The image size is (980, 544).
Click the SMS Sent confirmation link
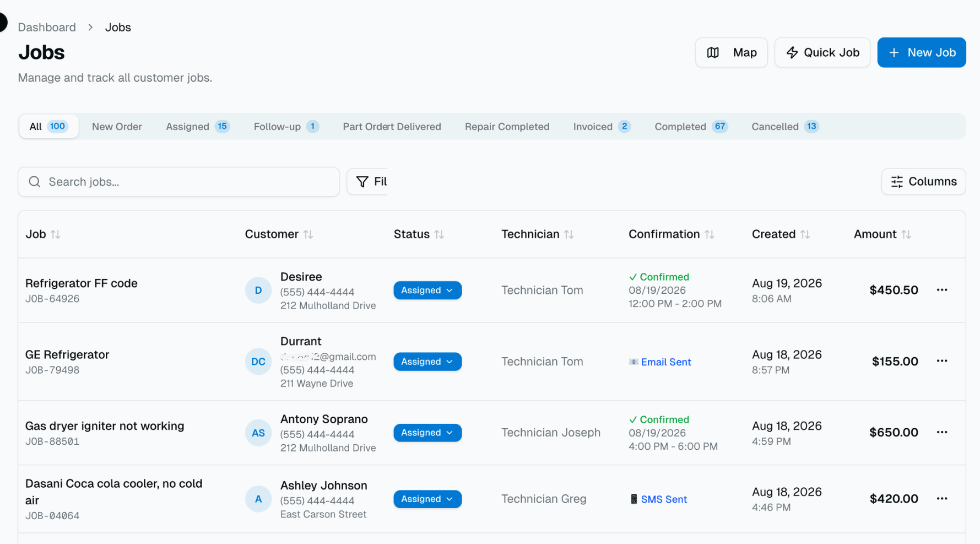click(658, 499)
